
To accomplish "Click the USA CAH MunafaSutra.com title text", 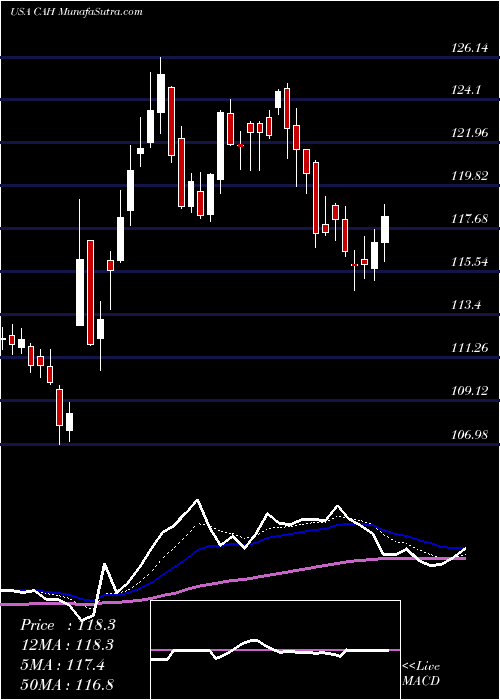I will pos(76,12).
